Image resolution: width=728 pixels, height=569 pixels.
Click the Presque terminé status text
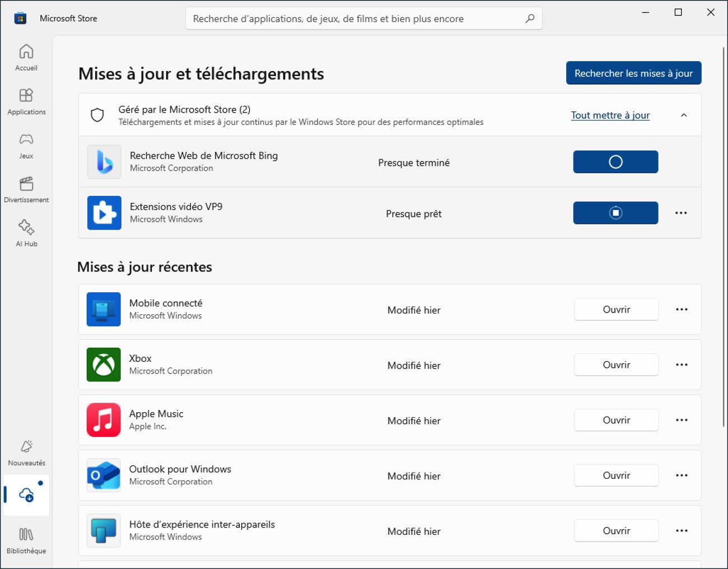pyautogui.click(x=414, y=162)
